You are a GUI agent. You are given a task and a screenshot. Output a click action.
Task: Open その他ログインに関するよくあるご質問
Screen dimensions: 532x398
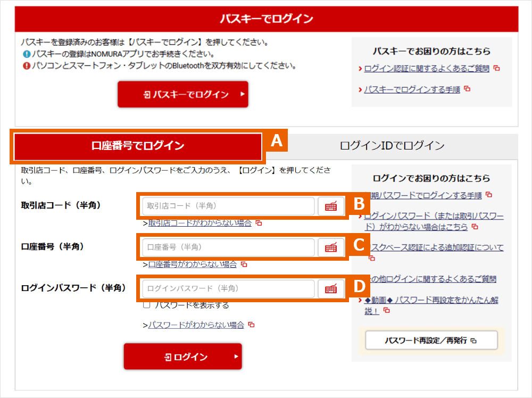coord(436,279)
